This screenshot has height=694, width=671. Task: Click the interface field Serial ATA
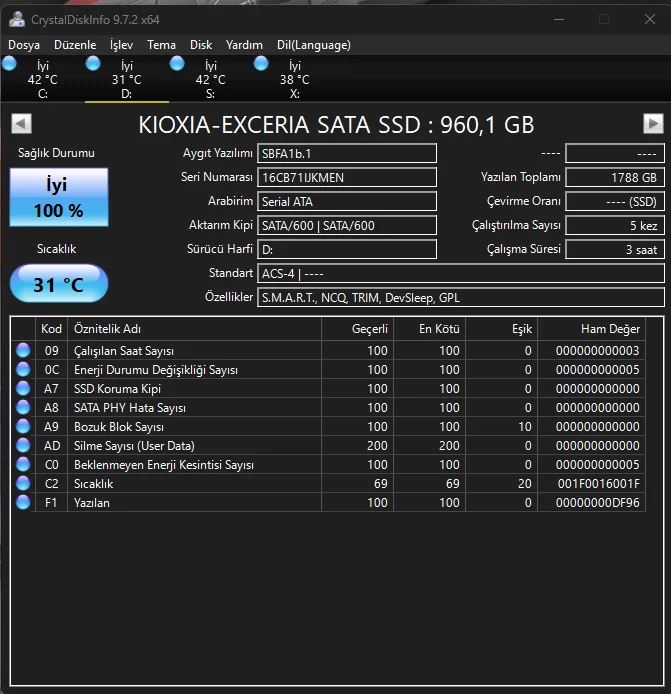[347, 201]
